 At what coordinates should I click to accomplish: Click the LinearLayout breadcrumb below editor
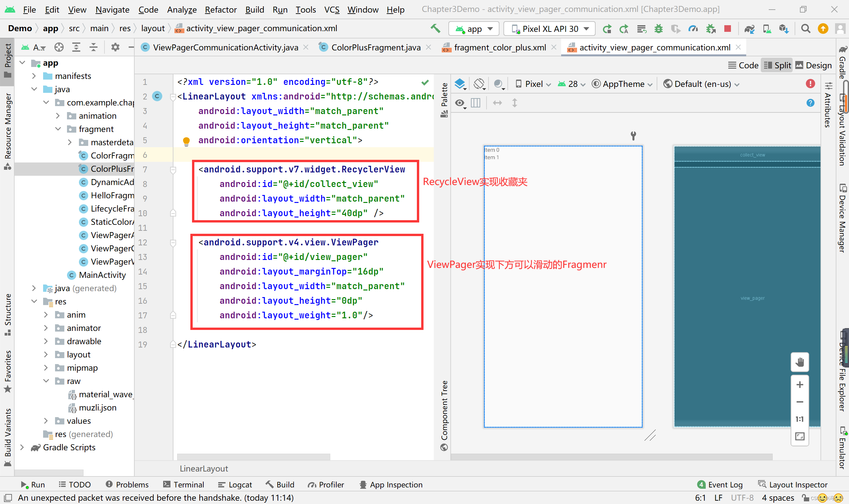204,469
